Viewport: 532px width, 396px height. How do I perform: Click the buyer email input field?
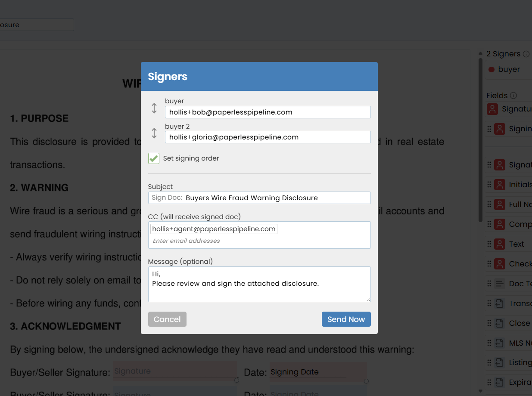(267, 112)
